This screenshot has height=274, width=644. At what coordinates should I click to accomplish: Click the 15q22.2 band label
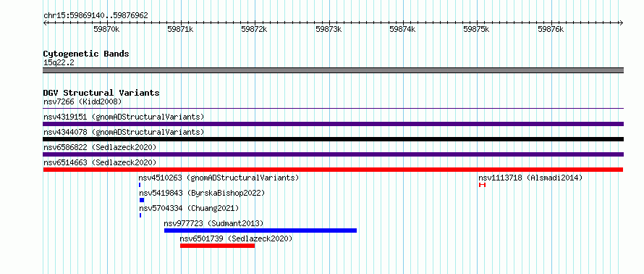(x=59, y=63)
